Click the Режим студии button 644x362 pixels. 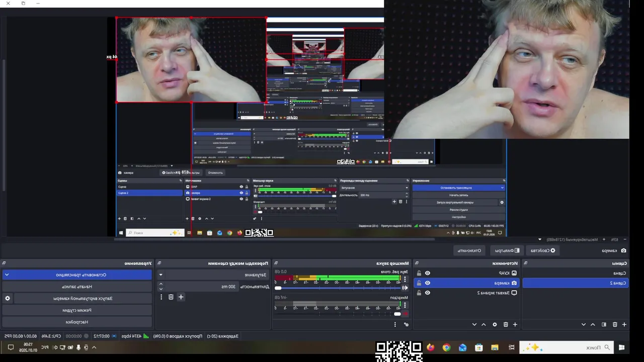pos(77,310)
